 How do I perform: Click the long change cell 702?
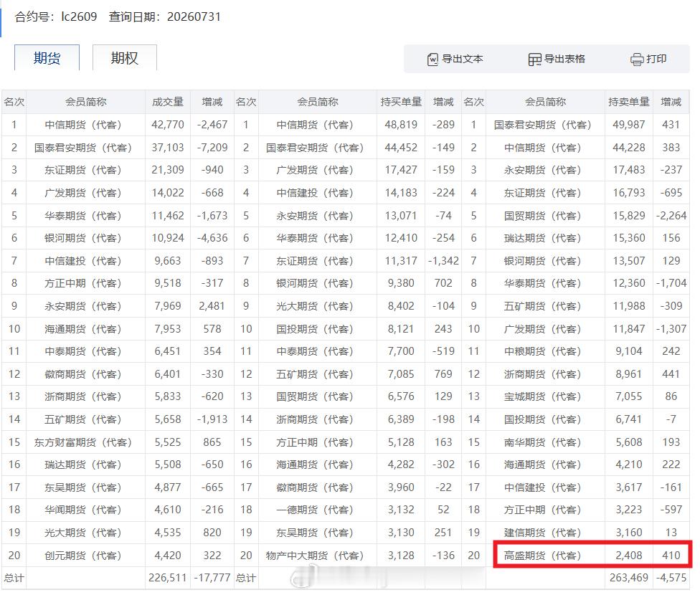[x=443, y=283]
